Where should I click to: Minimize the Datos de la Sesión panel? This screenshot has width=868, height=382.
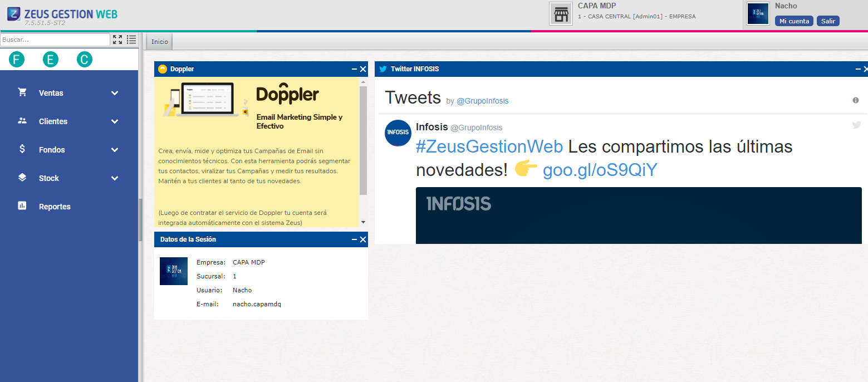pyautogui.click(x=355, y=239)
